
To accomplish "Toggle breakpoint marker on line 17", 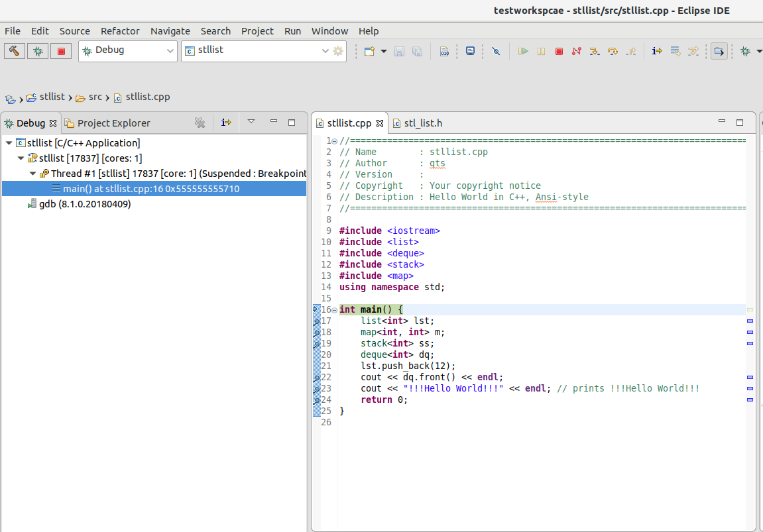I will point(316,321).
